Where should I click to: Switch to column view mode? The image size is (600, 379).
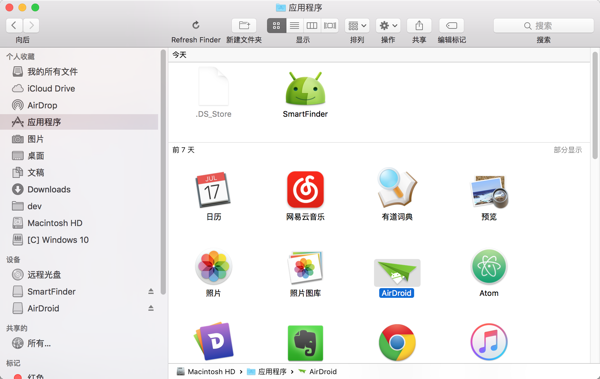312,26
